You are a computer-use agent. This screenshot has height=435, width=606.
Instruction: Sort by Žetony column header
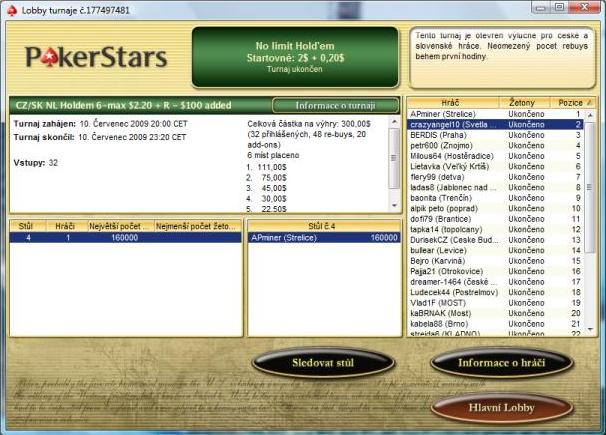click(x=523, y=103)
